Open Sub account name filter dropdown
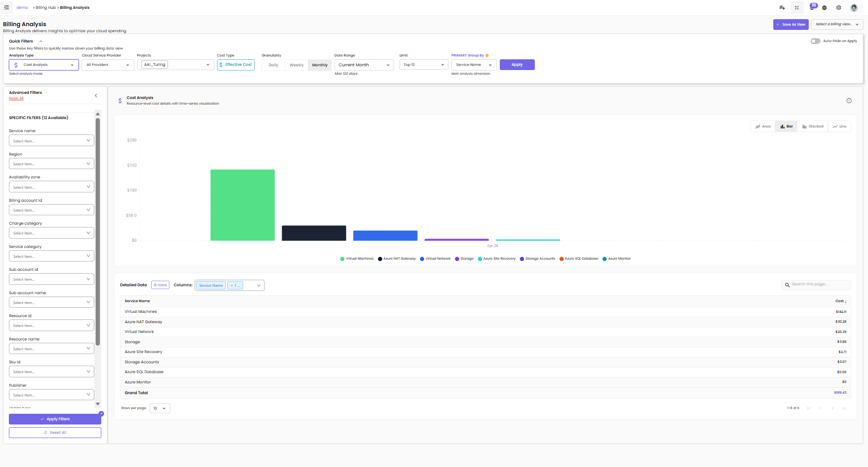868x467 pixels. pyautogui.click(x=51, y=302)
